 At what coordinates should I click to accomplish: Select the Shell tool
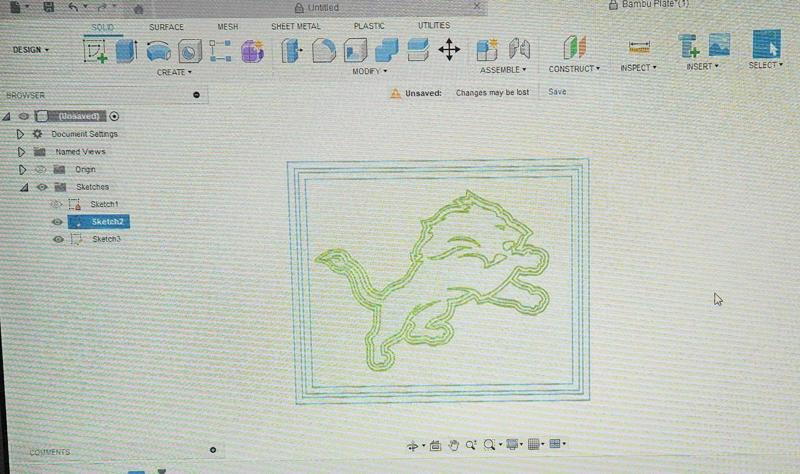(355, 51)
